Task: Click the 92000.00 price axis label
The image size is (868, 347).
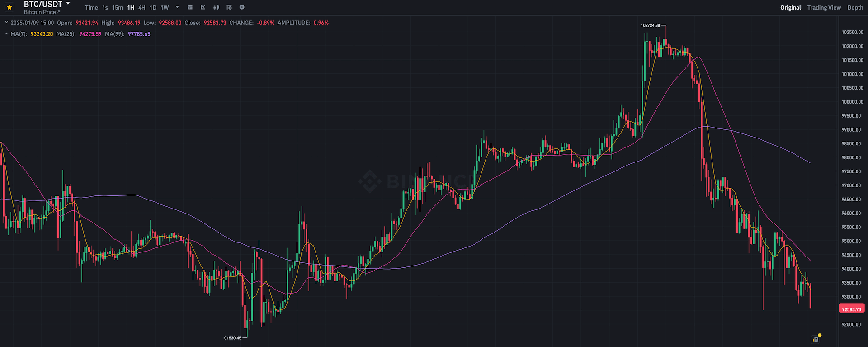Action: pos(851,325)
